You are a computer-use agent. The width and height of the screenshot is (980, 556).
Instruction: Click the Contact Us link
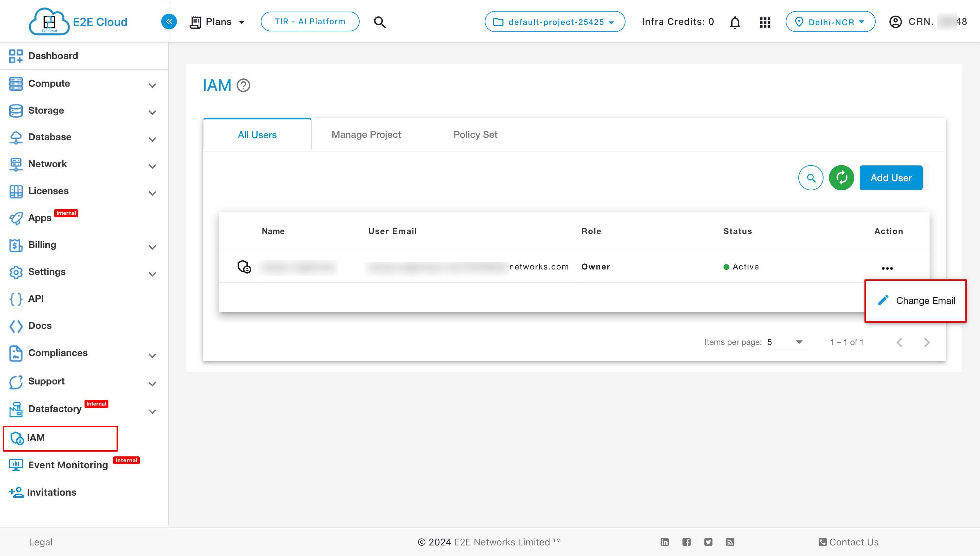point(848,542)
